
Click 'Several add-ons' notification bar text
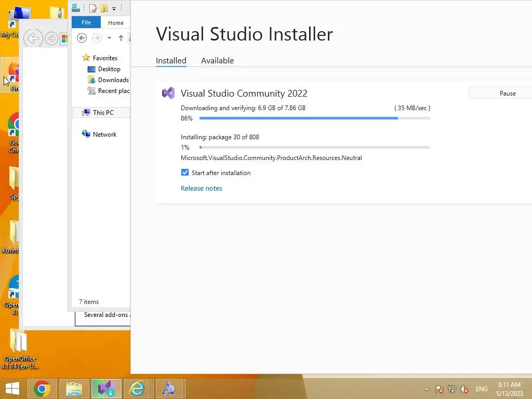point(106,315)
